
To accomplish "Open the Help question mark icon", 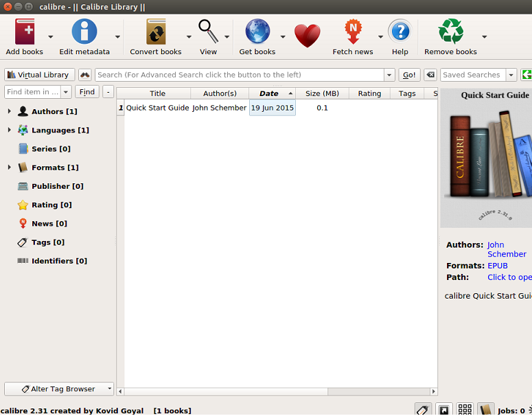I will (400, 32).
